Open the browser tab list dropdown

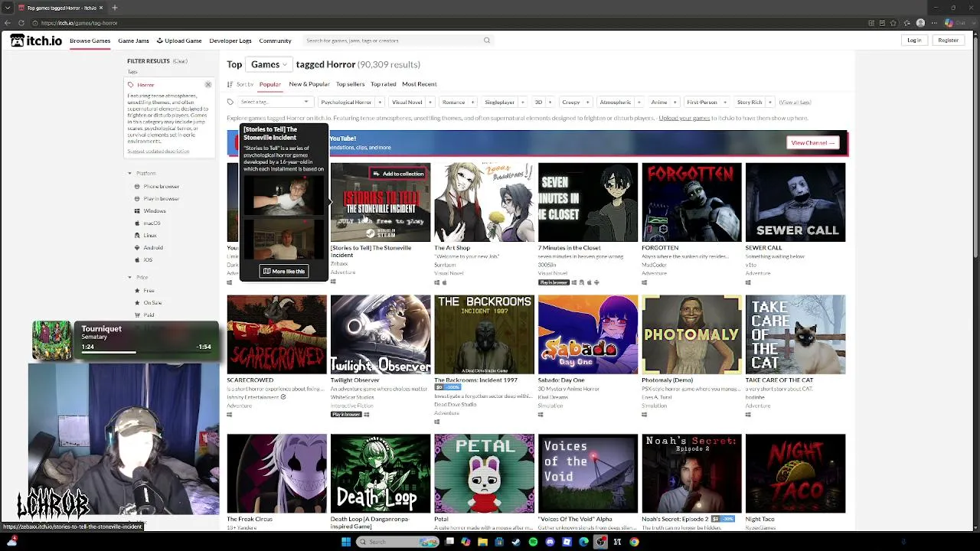tap(7, 8)
